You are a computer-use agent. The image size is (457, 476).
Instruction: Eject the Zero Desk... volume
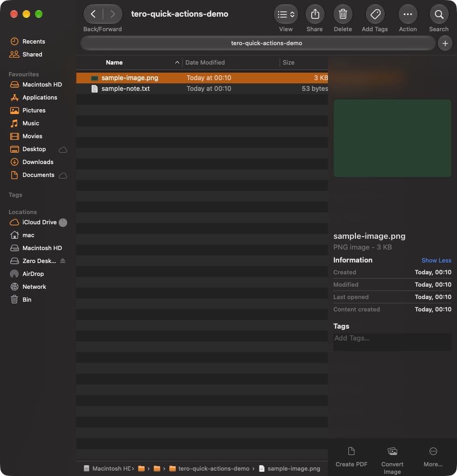point(63,261)
